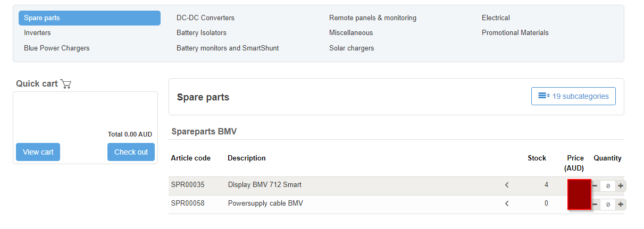This screenshot has height=229, width=644.
Task: Increase quantity for Display BMV 712 Smart
Action: (621, 186)
